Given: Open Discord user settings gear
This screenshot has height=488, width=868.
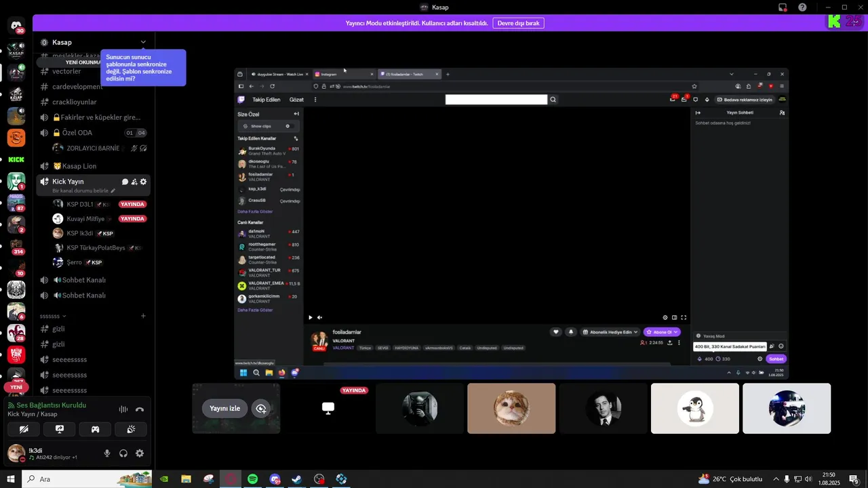Looking at the screenshot, I should pos(139,453).
